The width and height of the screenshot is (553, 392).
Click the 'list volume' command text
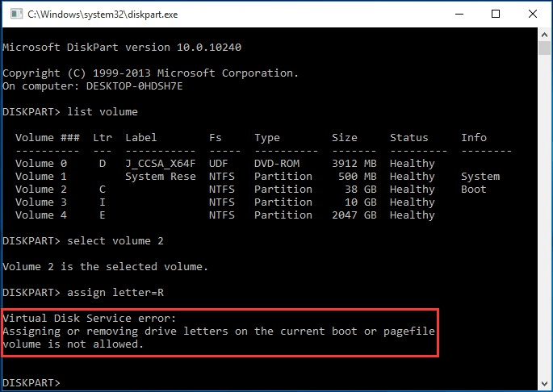click(103, 112)
